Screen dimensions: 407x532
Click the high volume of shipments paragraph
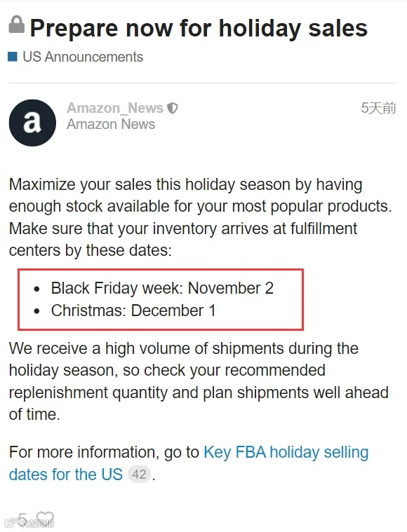(199, 381)
